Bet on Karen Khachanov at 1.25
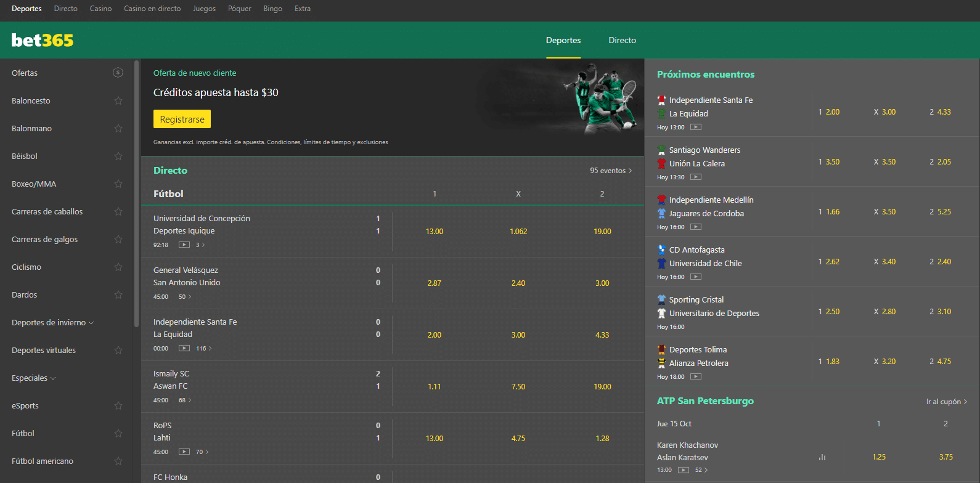Image resolution: width=980 pixels, height=483 pixels. (x=879, y=457)
